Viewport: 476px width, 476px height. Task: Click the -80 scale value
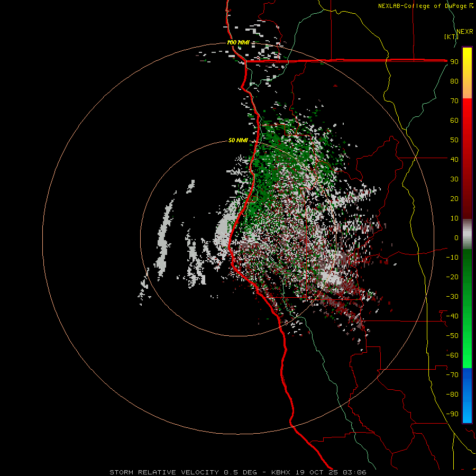point(452,395)
